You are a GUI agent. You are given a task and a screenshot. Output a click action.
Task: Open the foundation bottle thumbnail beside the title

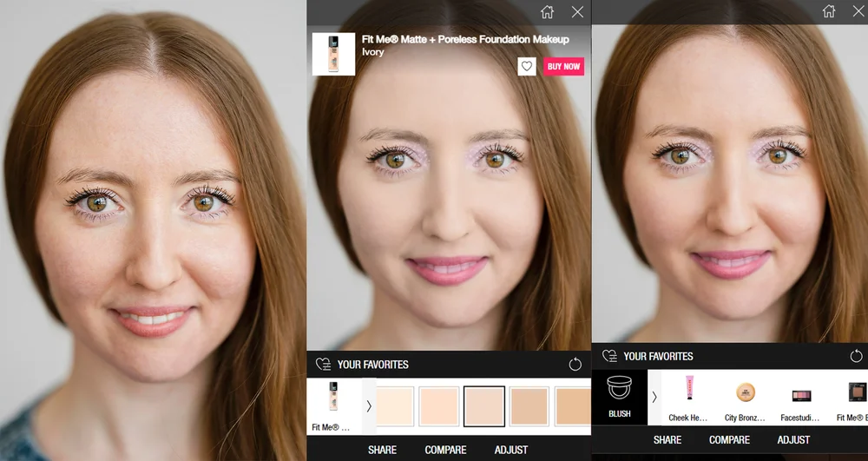tap(334, 54)
